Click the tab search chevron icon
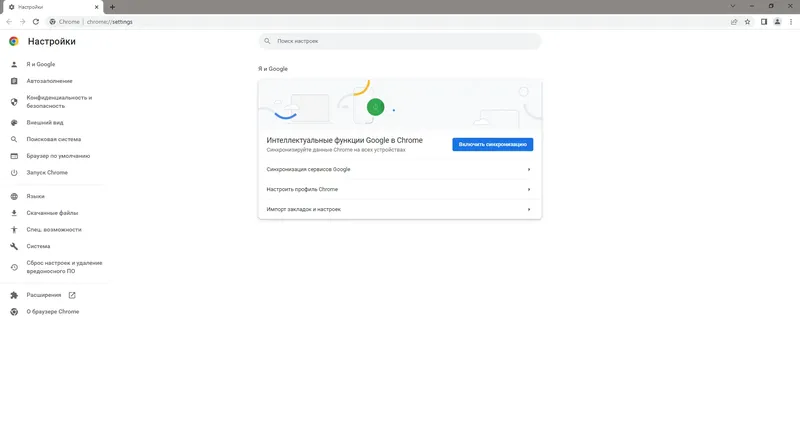The image size is (800, 433). (x=733, y=6)
